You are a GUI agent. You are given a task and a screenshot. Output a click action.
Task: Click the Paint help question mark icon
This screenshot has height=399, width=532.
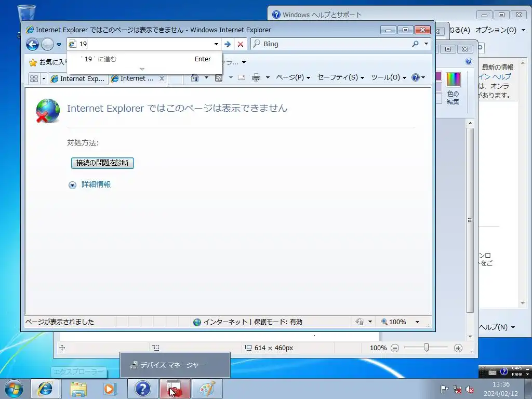pyautogui.click(x=469, y=61)
